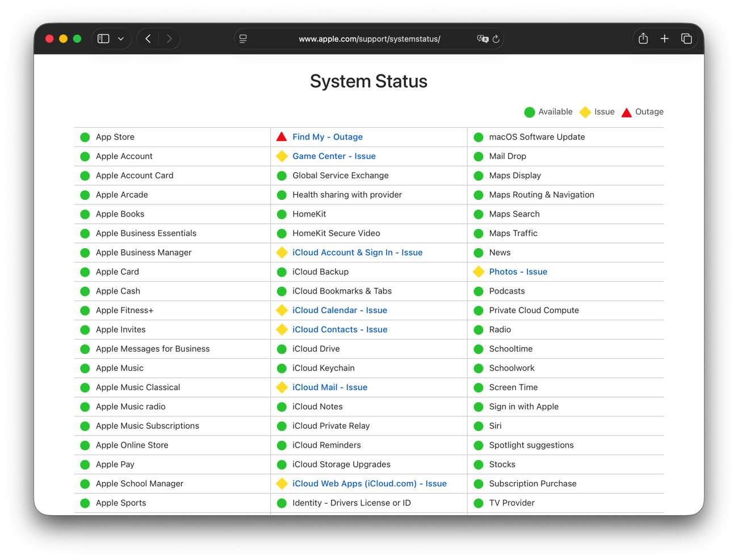Click the translate icon in address bar

point(483,39)
